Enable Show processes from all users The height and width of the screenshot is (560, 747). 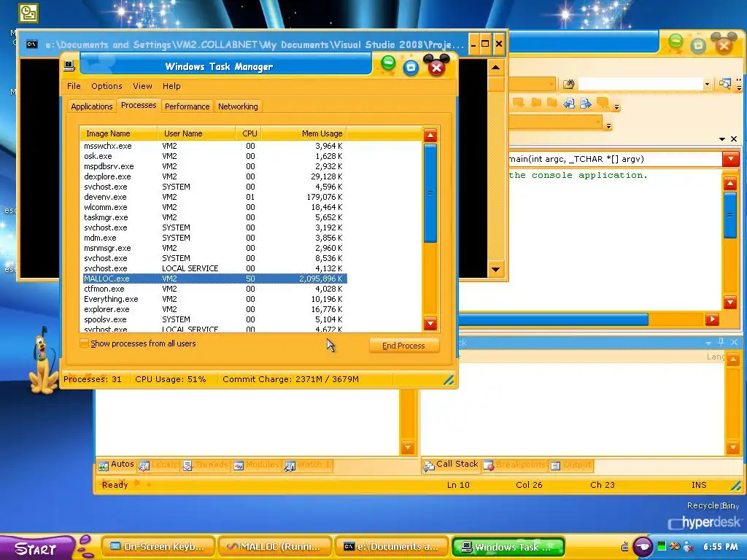(x=85, y=343)
